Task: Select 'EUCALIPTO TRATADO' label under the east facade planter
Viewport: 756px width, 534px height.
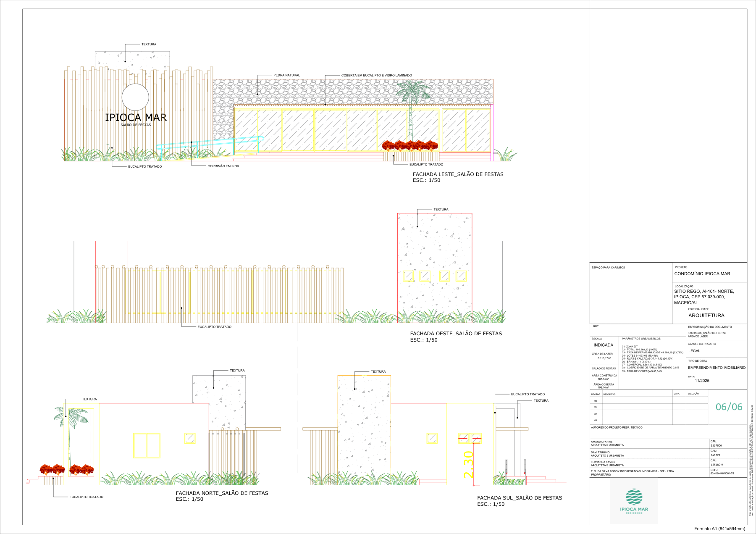Action: (x=426, y=165)
